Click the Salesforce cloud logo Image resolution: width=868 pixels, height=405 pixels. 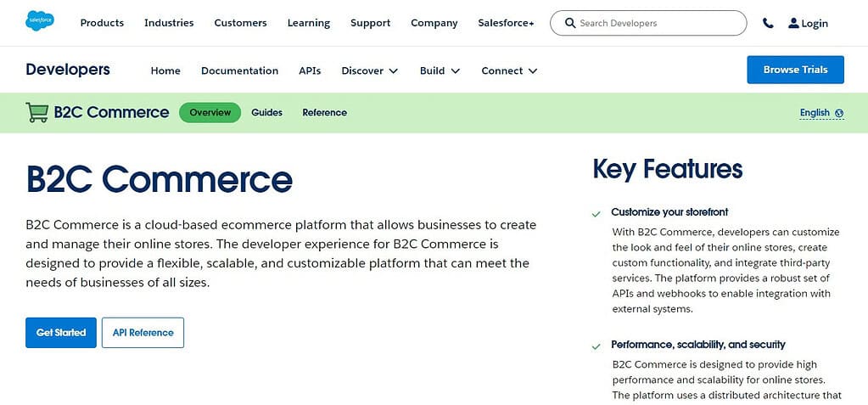(x=40, y=21)
